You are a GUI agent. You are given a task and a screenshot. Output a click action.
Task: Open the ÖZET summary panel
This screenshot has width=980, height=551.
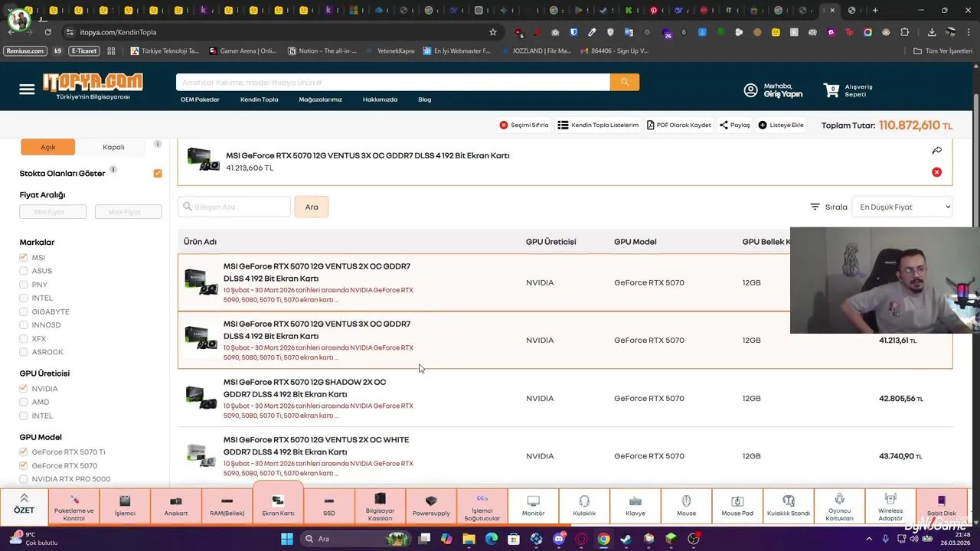point(24,505)
